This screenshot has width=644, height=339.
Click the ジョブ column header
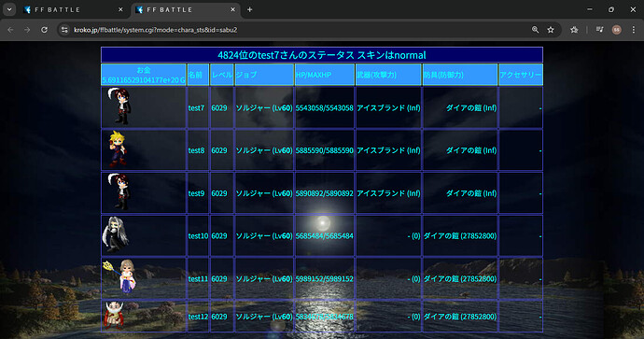pyautogui.click(x=264, y=75)
